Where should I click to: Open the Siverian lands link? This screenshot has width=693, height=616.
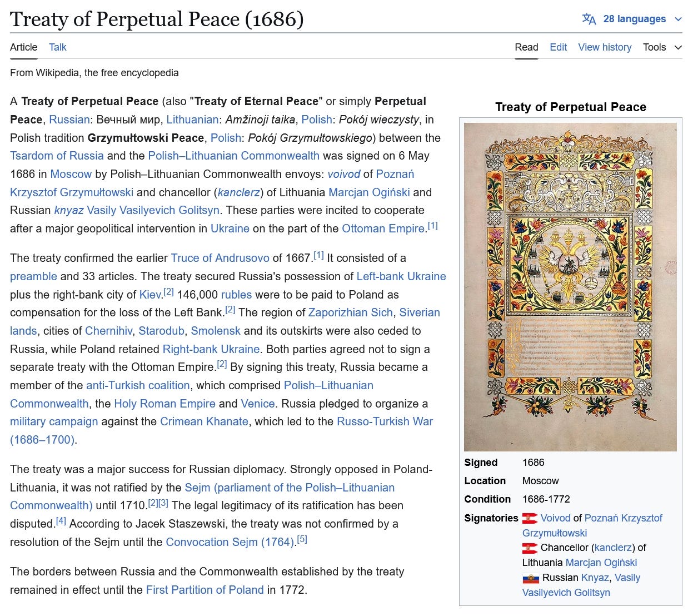(x=225, y=321)
